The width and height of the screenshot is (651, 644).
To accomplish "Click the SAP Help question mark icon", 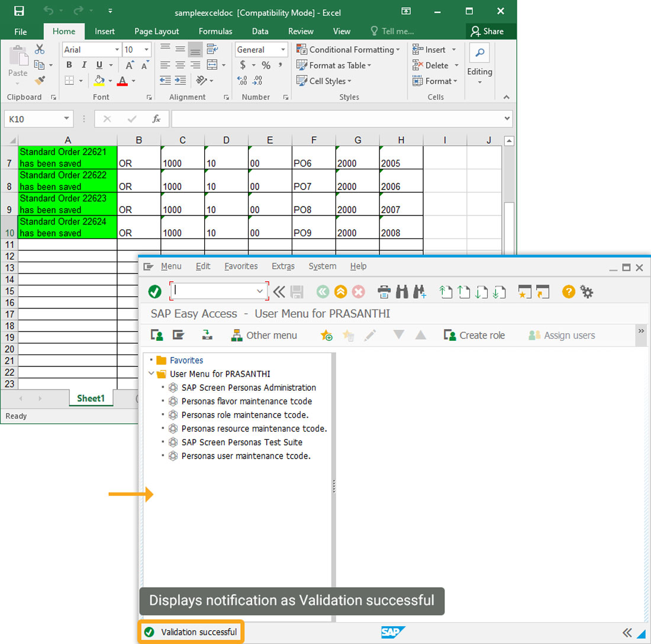I will pos(568,291).
